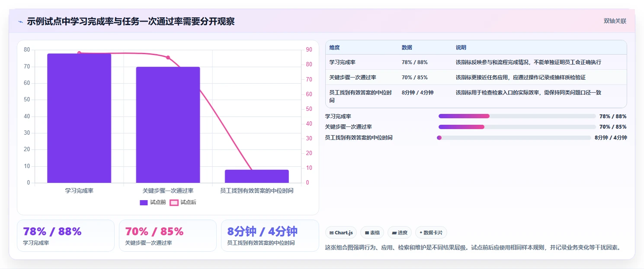Click right axis value 90

309,50
